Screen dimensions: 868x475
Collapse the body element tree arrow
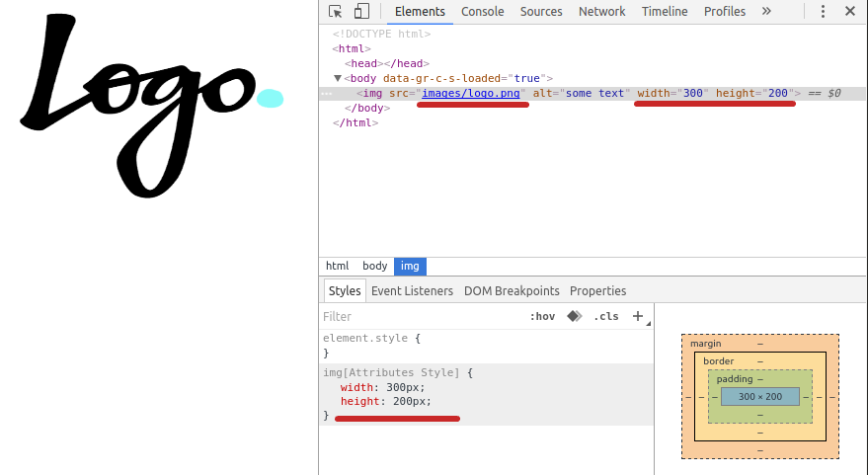click(x=337, y=79)
